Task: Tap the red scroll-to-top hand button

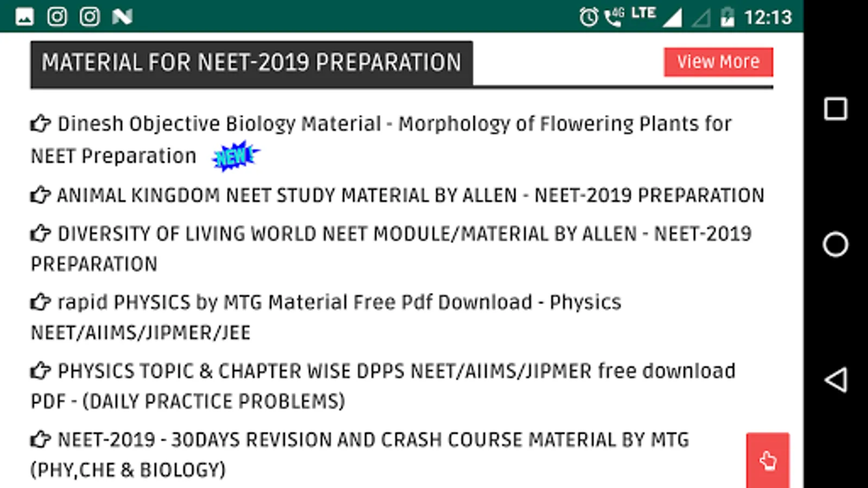Action: [768, 460]
